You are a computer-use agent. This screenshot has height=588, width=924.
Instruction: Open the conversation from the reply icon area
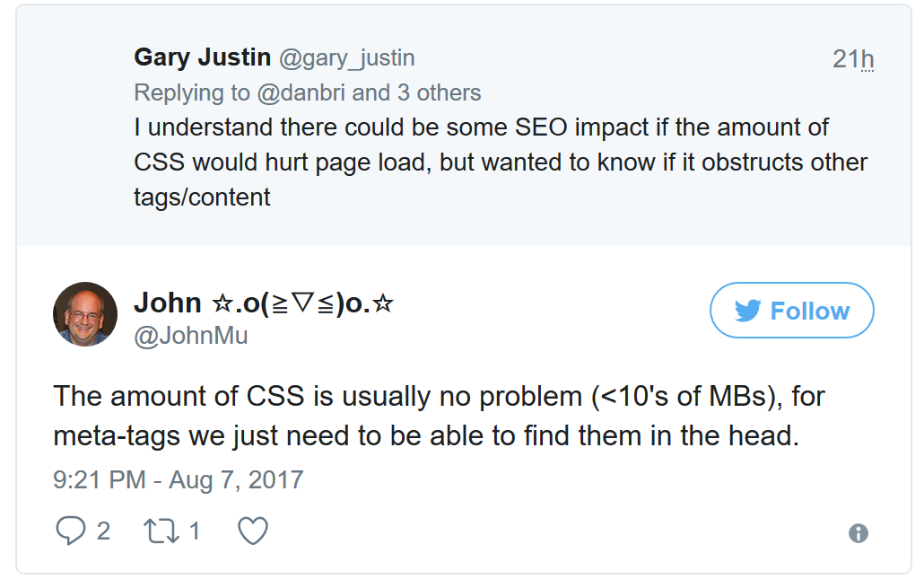click(72, 530)
